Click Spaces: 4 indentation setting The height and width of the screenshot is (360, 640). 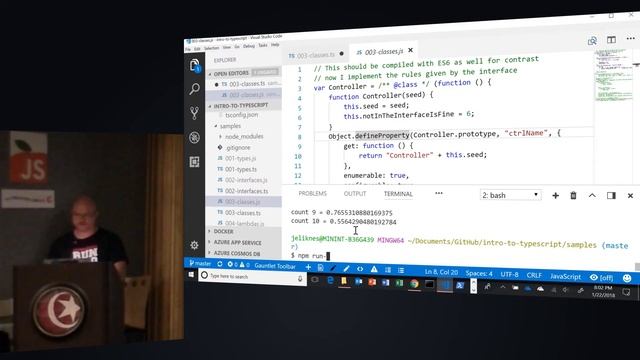[x=479, y=273]
